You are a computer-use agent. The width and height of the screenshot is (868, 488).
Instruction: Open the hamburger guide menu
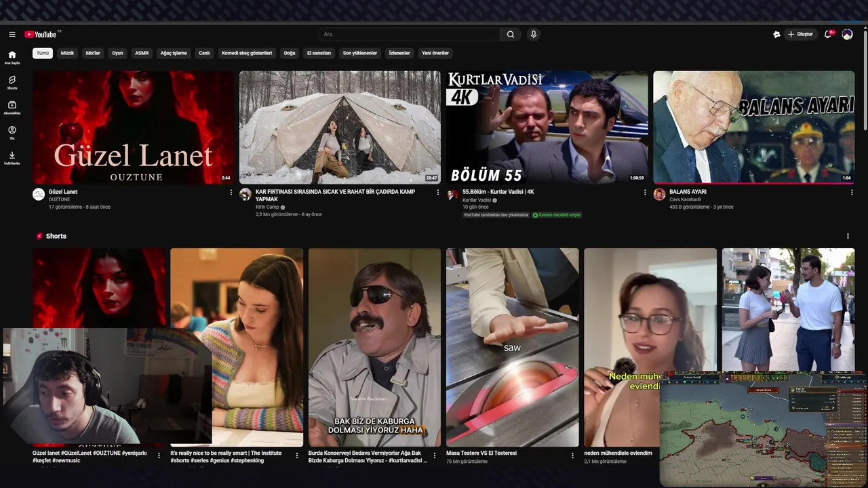12,35
